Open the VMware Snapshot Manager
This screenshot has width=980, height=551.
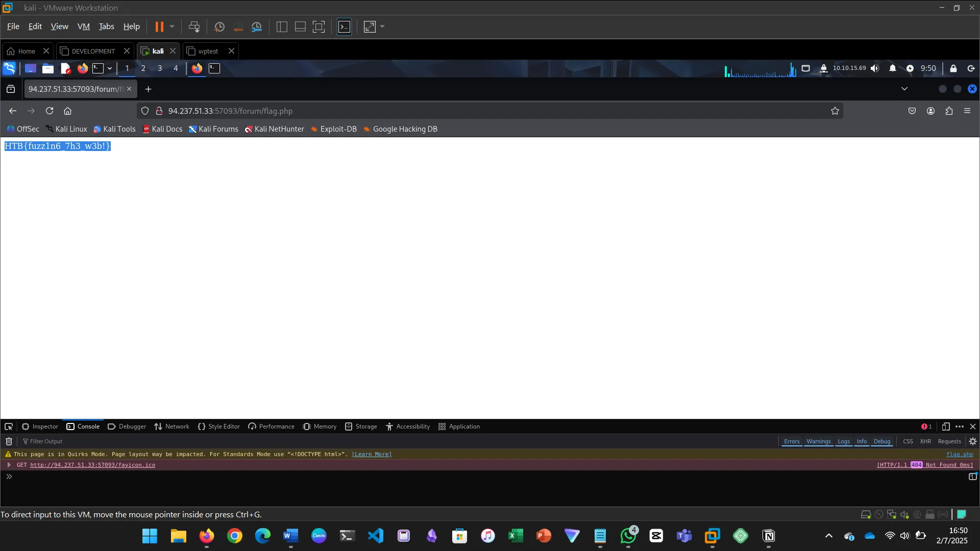click(257, 27)
